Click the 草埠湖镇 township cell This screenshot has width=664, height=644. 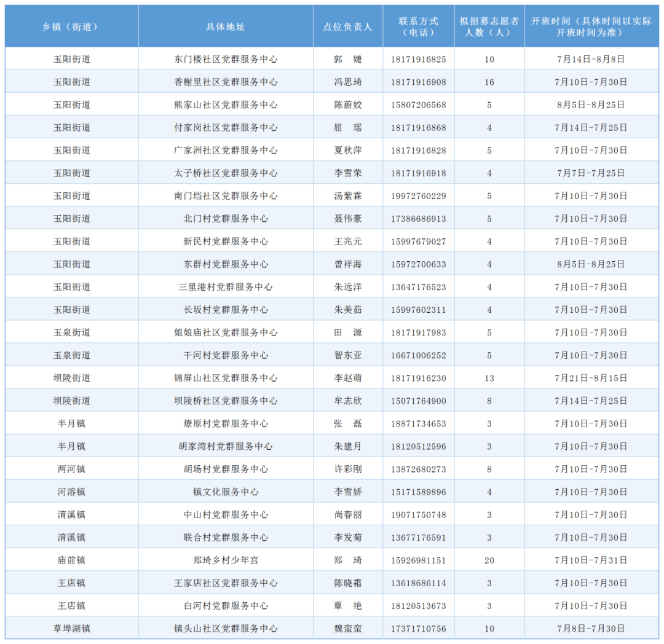click(71, 628)
